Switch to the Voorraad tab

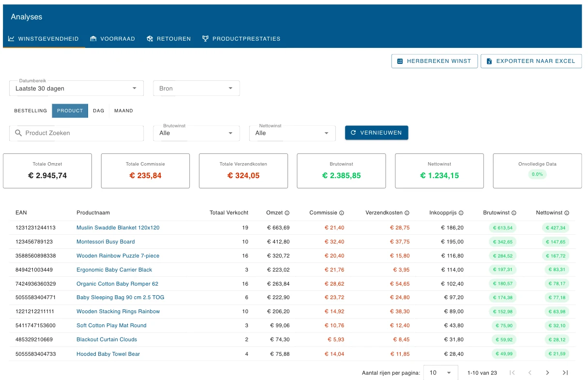pos(113,39)
